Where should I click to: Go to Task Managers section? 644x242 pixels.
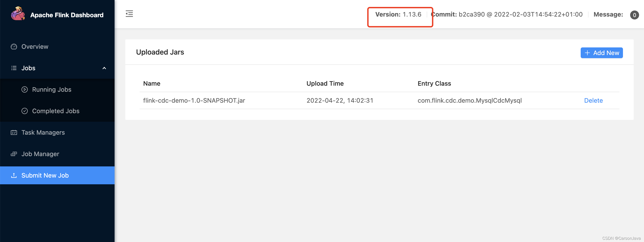(43, 132)
